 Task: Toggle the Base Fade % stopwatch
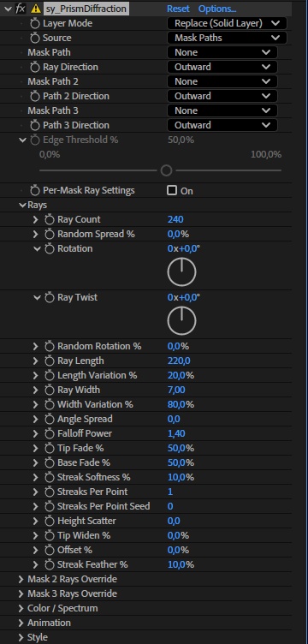50,462
